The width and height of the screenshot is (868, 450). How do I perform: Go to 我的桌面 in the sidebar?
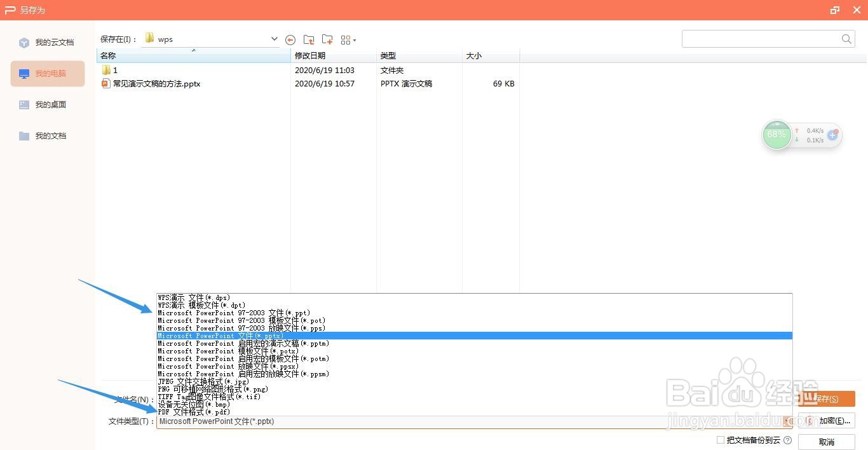coord(48,105)
